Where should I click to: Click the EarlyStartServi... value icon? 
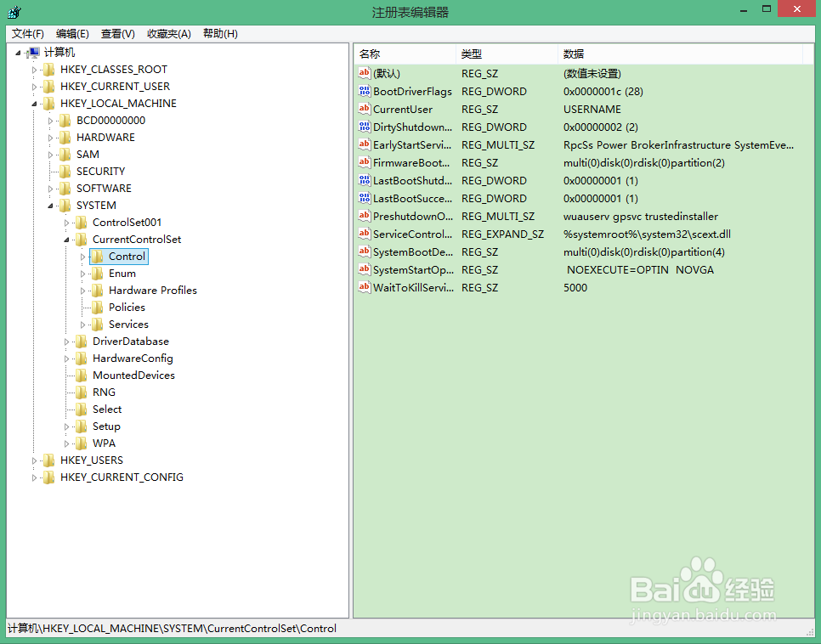point(365,144)
